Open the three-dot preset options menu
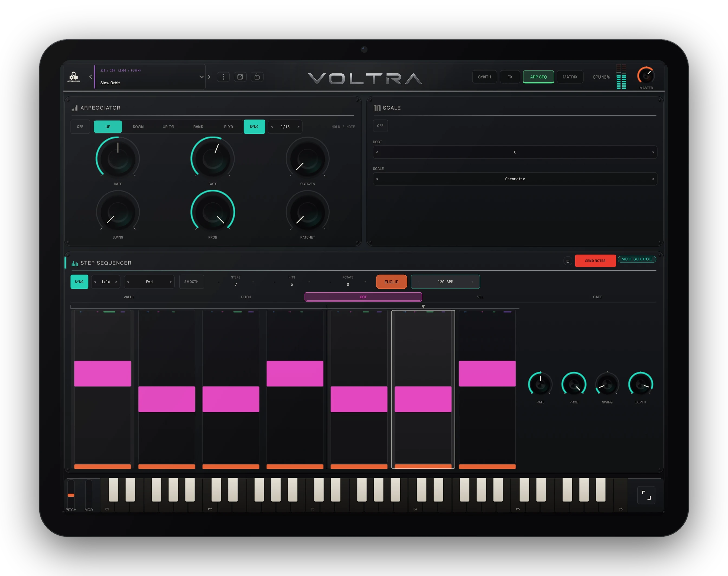 223,77
